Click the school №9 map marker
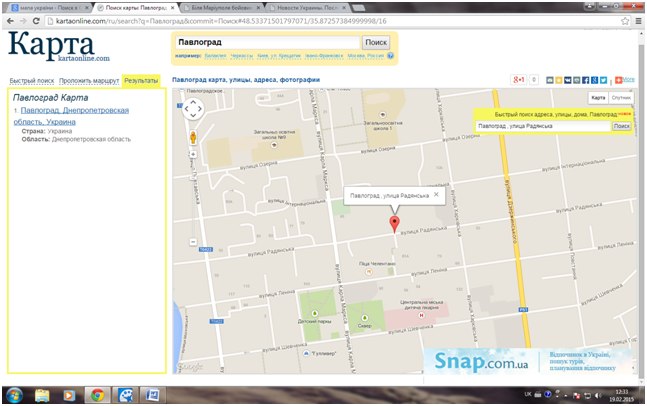This screenshot has width=647, height=406. tap(273, 145)
